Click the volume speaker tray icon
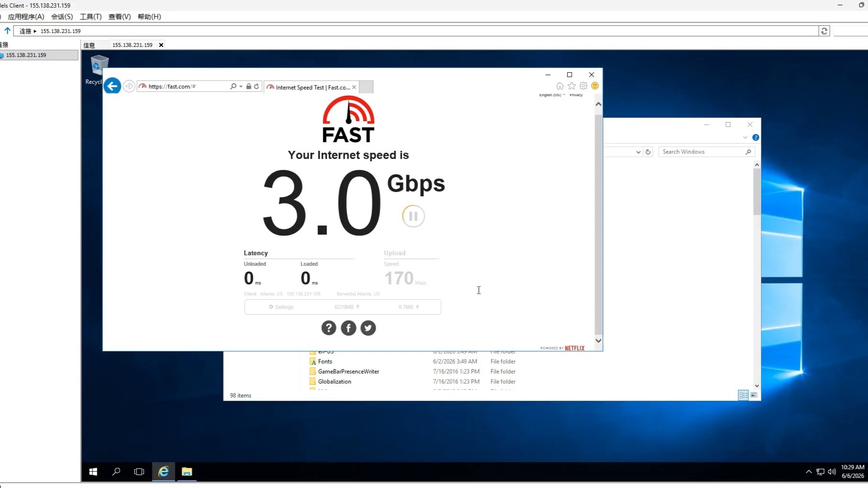Screen dimensions: 868x488 click(x=832, y=472)
